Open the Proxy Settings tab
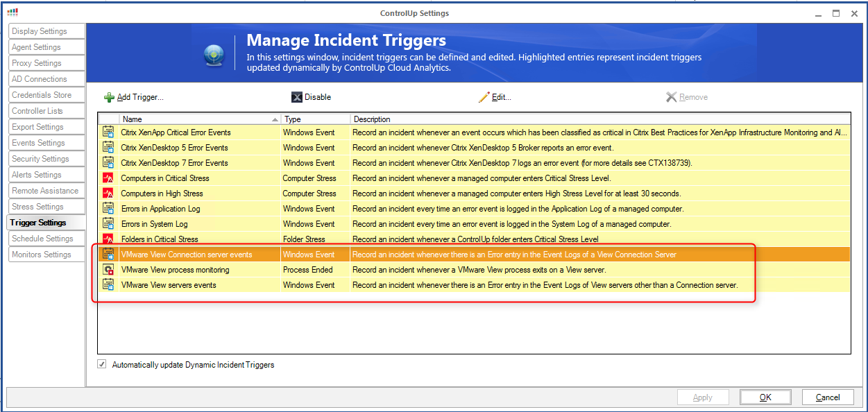 (x=46, y=63)
